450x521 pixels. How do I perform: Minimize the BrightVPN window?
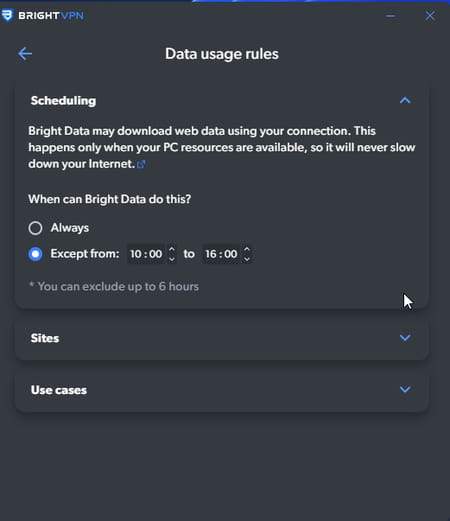[x=390, y=16]
